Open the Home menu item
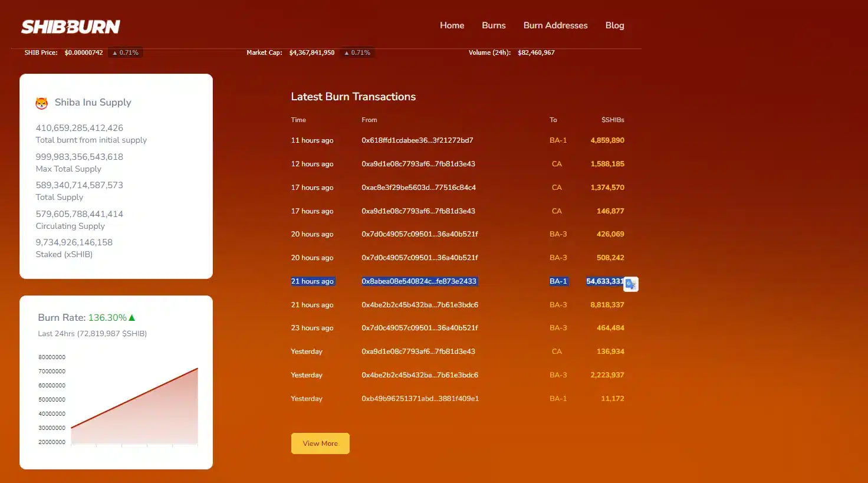 coord(452,25)
